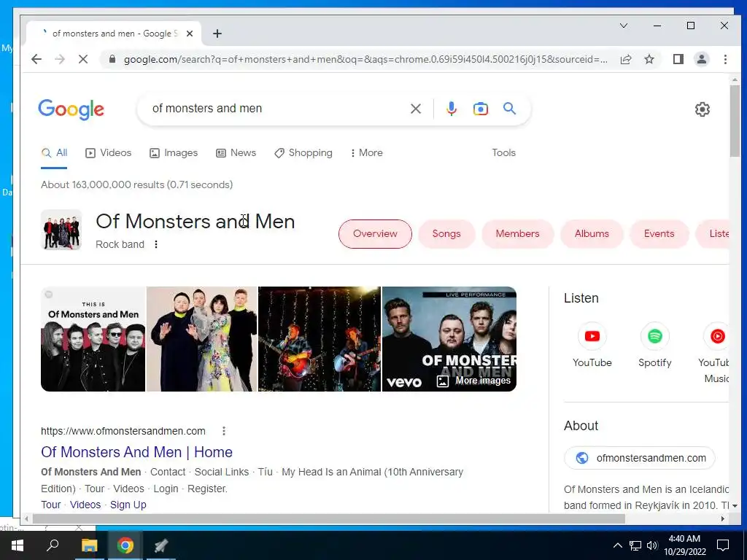This screenshot has width=747, height=560.
Task: Stop page loading with X button
Action: pyautogui.click(x=83, y=59)
